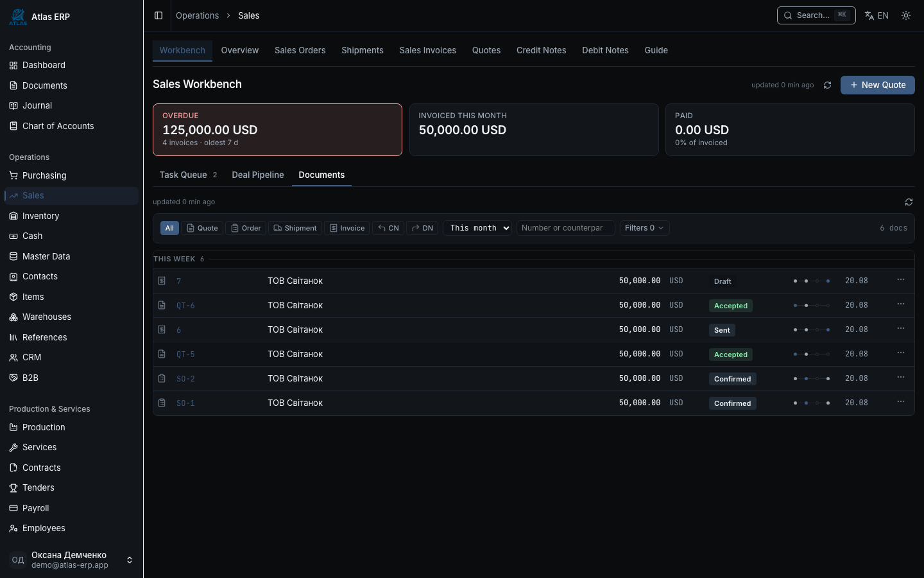This screenshot has width=924, height=578.
Task: Open the Search box
Action: [816, 15]
